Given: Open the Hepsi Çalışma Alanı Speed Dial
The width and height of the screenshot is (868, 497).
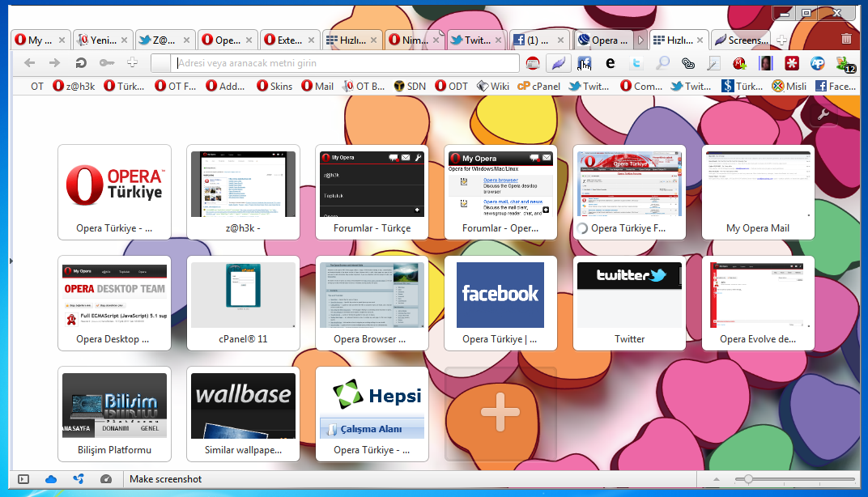Looking at the screenshot, I should 372,414.
